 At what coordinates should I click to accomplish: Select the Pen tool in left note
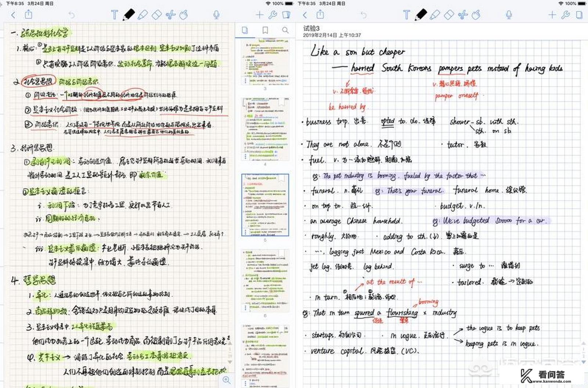pyautogui.click(x=129, y=14)
